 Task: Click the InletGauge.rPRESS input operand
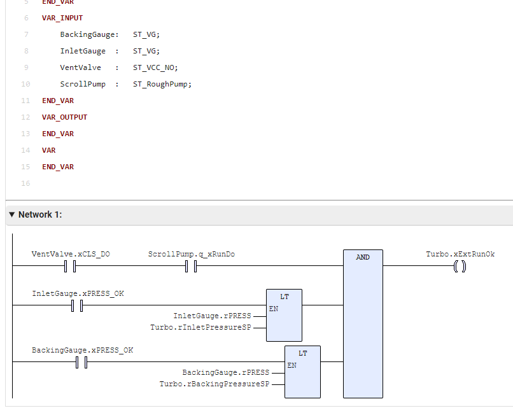point(212,316)
